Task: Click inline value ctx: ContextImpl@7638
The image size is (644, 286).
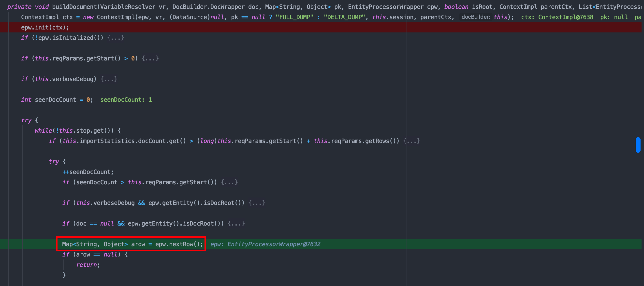Action: (557, 17)
